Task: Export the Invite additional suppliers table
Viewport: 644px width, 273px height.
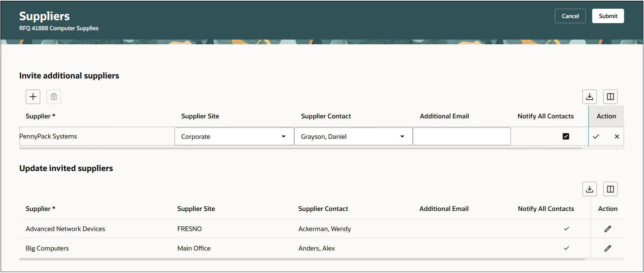Action: pyautogui.click(x=590, y=97)
